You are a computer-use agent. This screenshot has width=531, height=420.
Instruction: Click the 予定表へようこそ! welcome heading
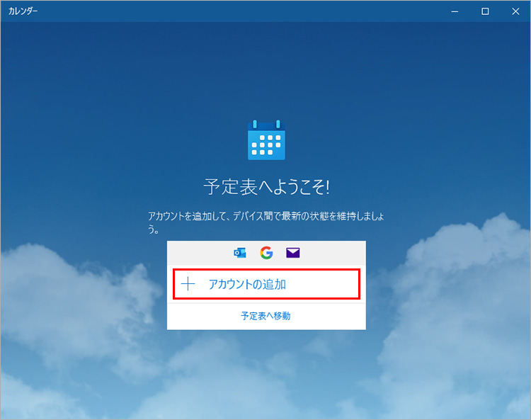[x=266, y=187]
